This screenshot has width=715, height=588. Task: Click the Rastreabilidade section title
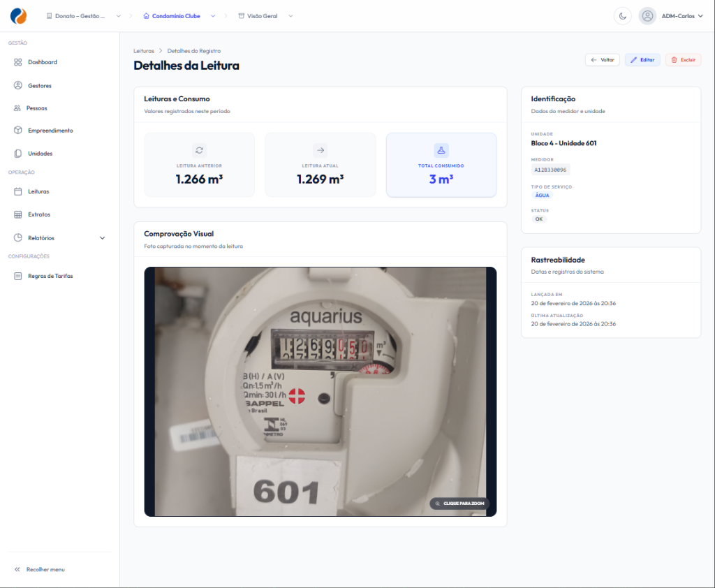(558, 260)
